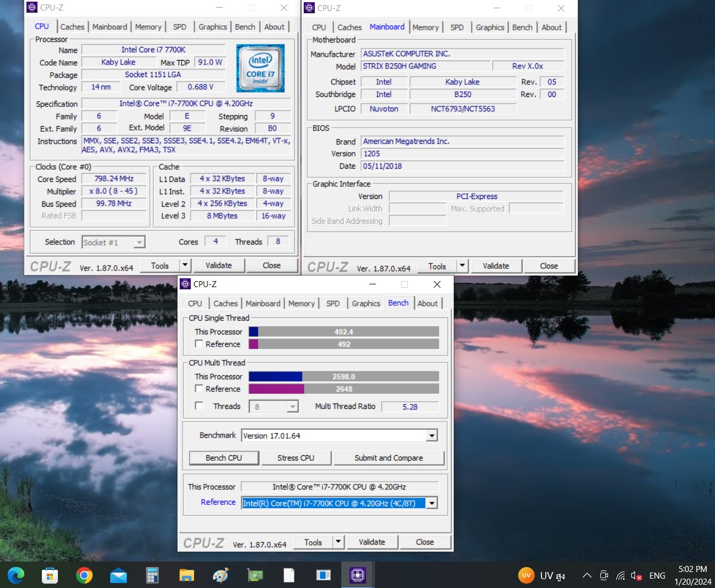The image size is (715, 588).
Task: Expand the Benchmark version dropdown
Action: point(432,436)
